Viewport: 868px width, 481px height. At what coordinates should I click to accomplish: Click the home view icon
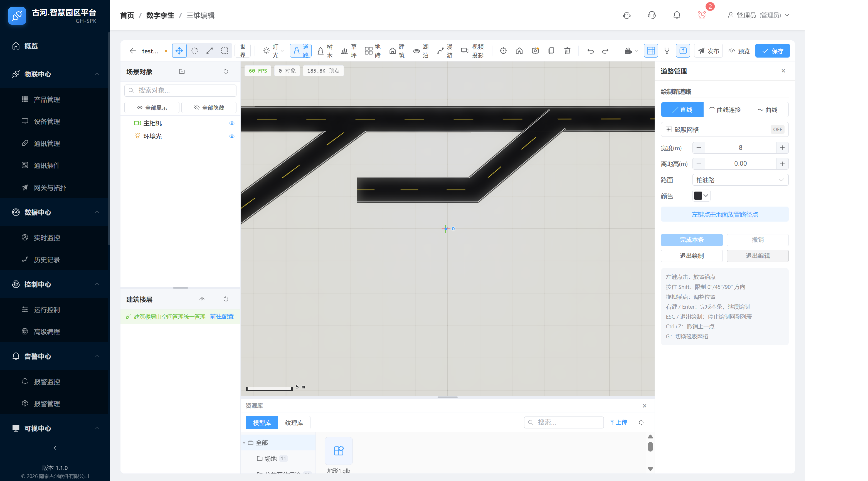(x=519, y=51)
